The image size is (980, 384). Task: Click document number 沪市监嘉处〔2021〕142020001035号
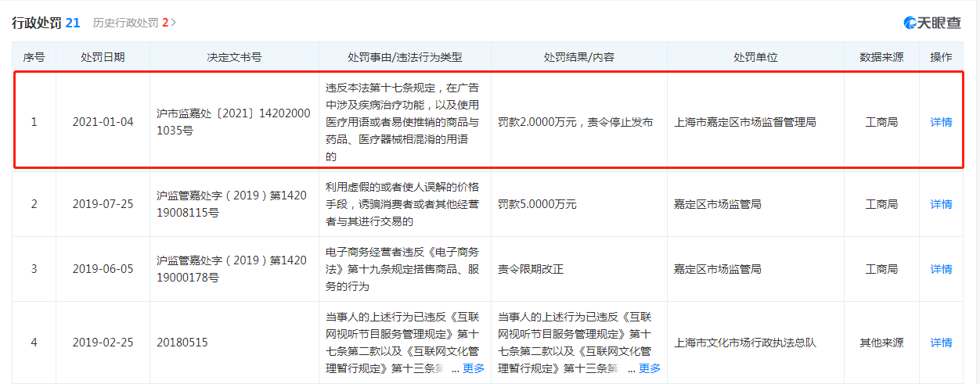point(233,122)
